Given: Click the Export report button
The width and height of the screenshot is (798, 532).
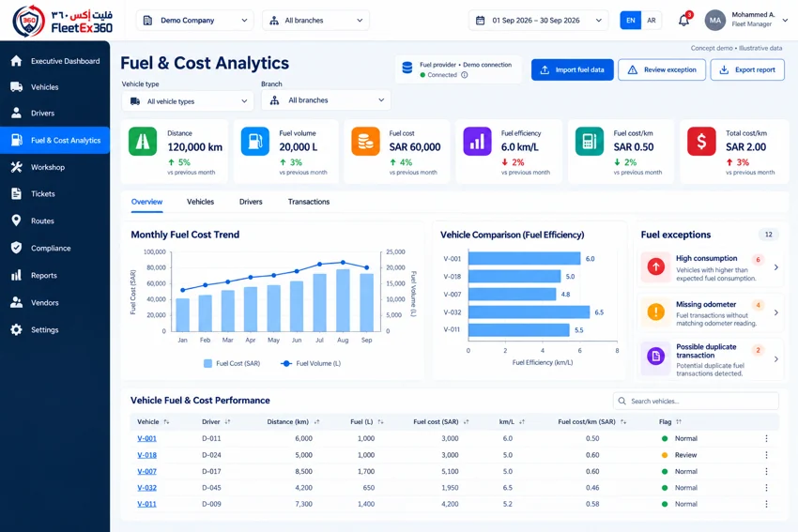Looking at the screenshot, I should click(x=747, y=69).
